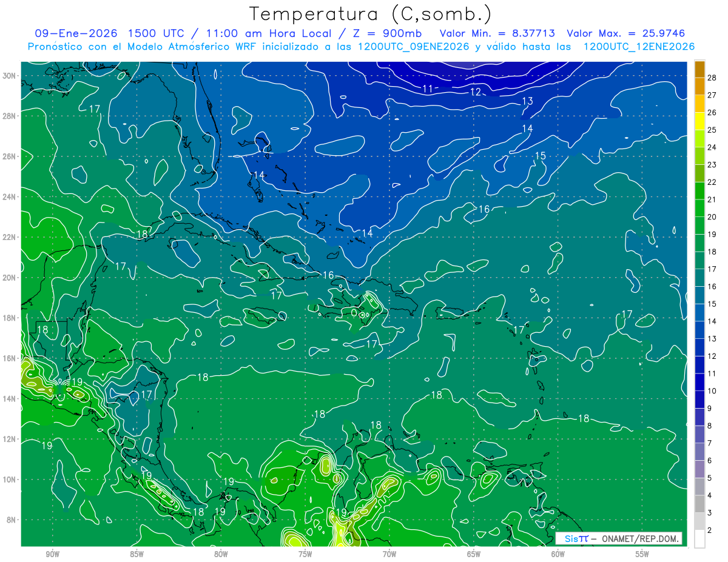Click the '12' contour label on the map

point(476,92)
